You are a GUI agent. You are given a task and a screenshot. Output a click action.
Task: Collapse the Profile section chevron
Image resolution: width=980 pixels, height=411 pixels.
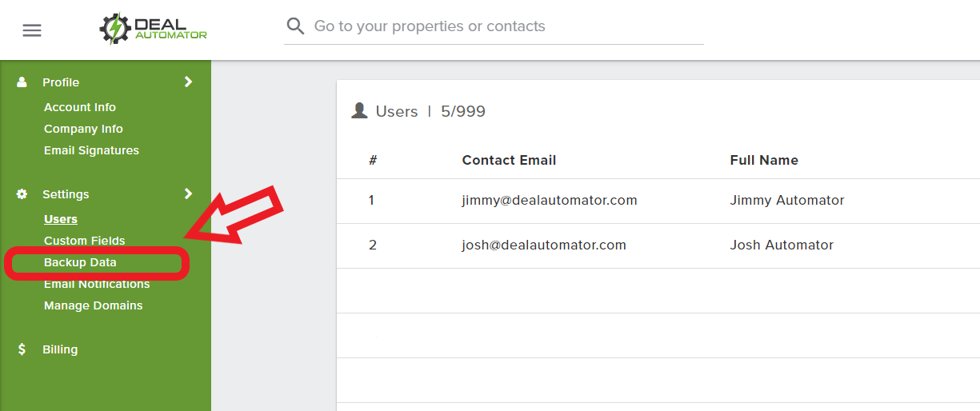point(189,82)
